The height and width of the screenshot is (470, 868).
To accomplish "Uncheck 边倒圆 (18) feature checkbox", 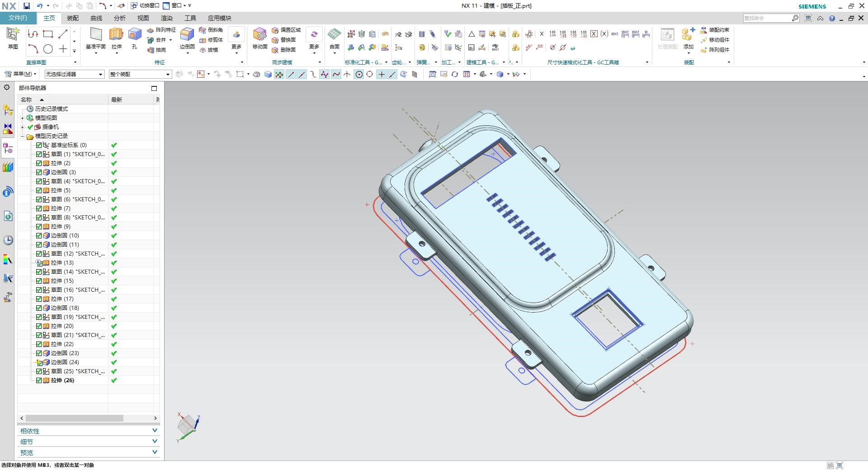I will pos(39,308).
